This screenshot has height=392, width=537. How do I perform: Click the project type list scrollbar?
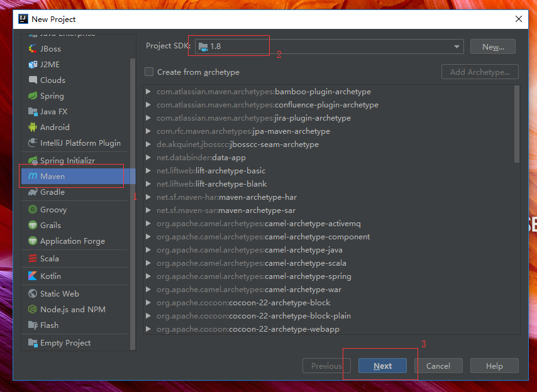pyautogui.click(x=133, y=204)
